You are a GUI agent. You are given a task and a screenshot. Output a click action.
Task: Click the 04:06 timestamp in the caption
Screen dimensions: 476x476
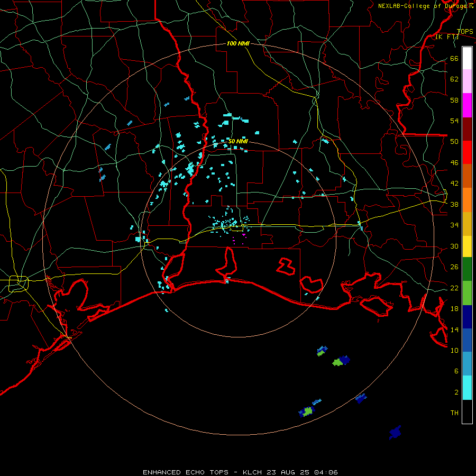326,472
